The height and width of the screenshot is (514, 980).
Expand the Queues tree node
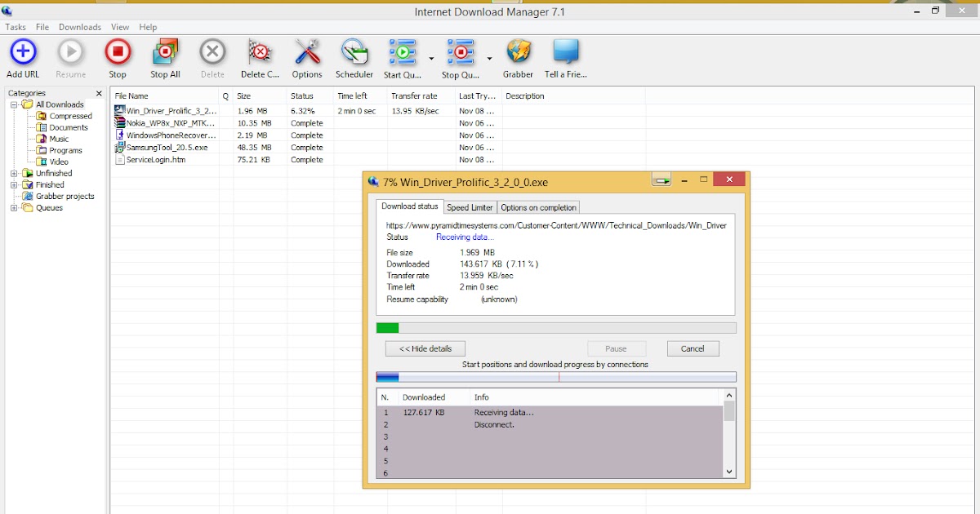[x=14, y=207]
